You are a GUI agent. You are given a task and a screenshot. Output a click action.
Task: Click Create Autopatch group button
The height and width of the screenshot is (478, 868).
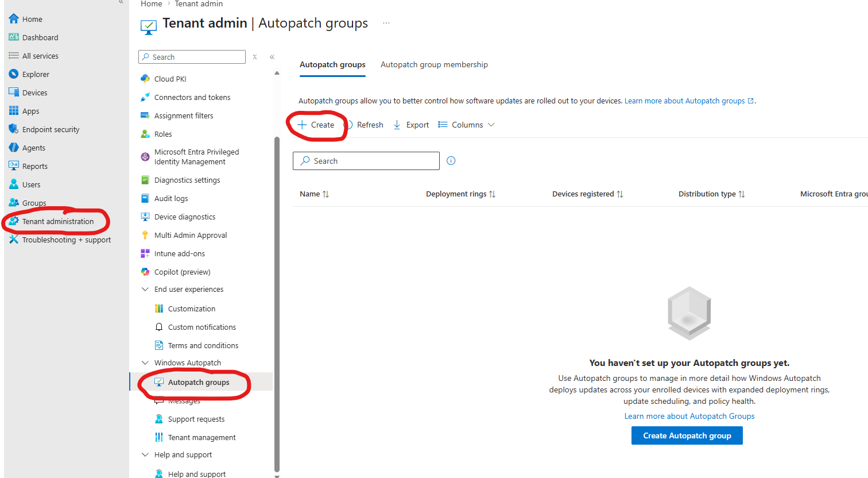687,435
